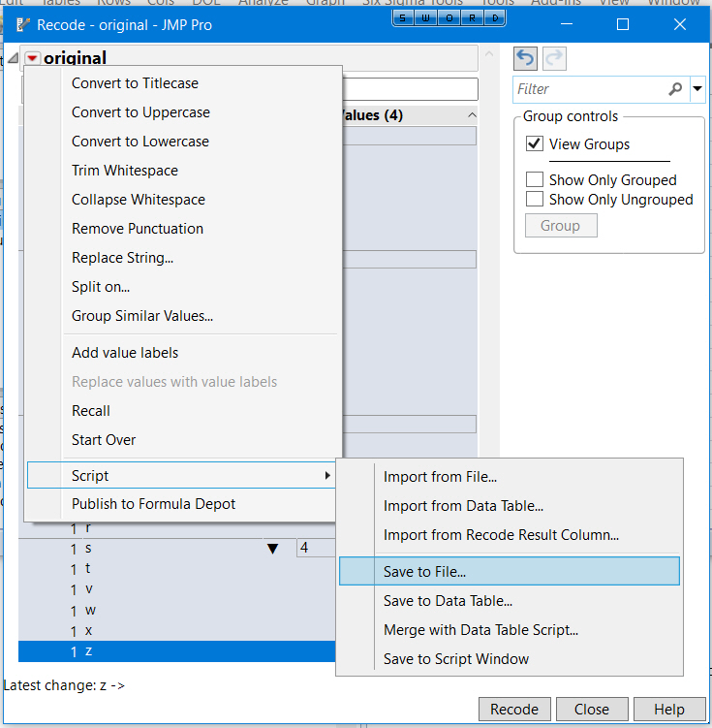Click the magnifier icon in Filter box
This screenshot has height=728, width=712.
click(675, 89)
